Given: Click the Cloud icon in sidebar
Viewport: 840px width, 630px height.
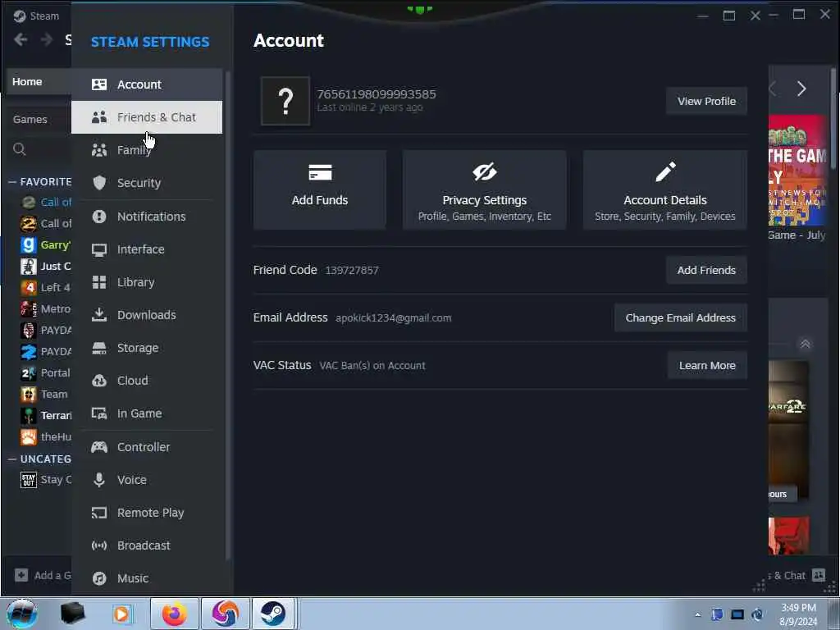Looking at the screenshot, I should point(99,381).
